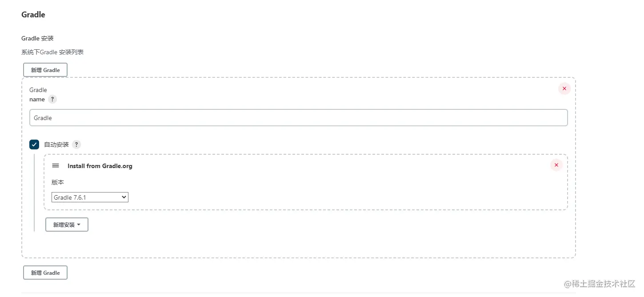The height and width of the screenshot is (297, 644).
Task: Focus the Gradle name input field
Action: [x=299, y=118]
